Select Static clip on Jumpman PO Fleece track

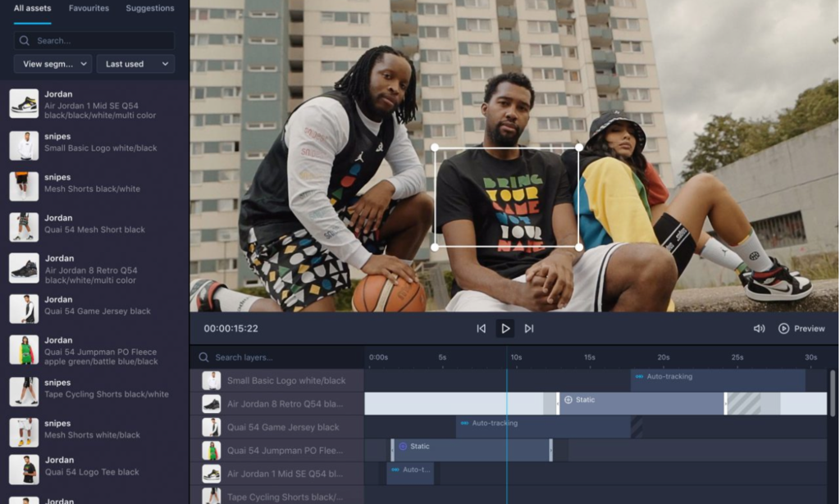[x=472, y=451]
